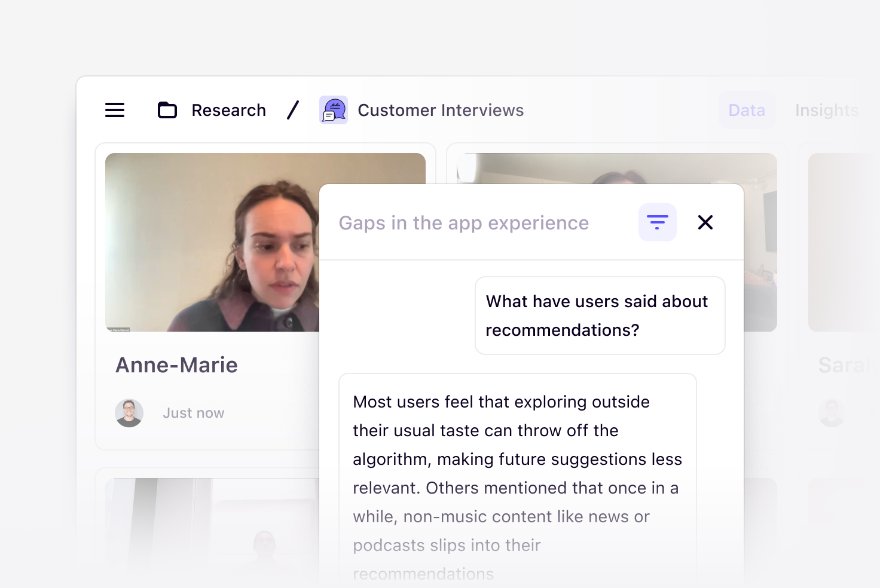The width and height of the screenshot is (880, 588).
Task: Open the Customer Interviews breadcrumb link
Action: click(x=441, y=110)
